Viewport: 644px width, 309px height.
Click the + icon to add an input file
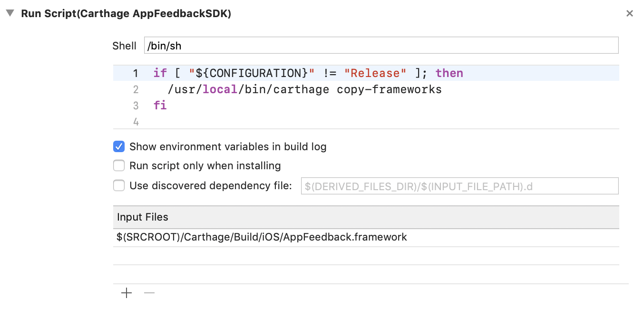pyautogui.click(x=127, y=293)
